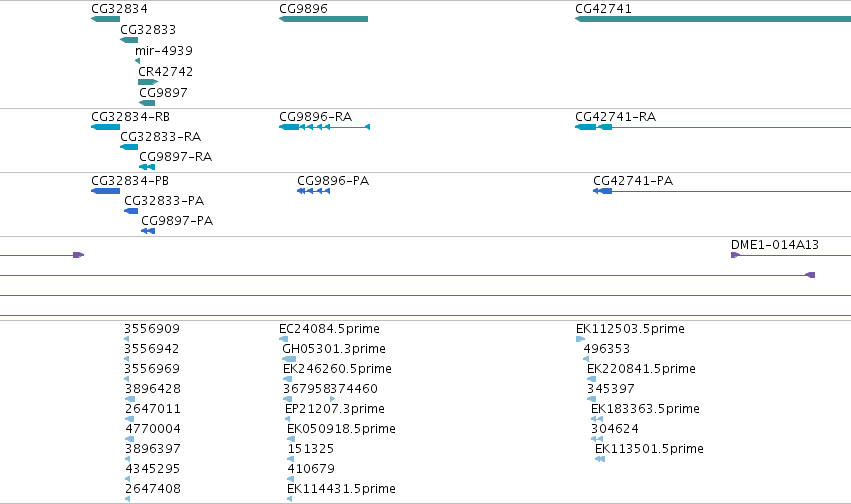
Task: Select the EK112503.5prime EST marker
Action: tap(580, 339)
